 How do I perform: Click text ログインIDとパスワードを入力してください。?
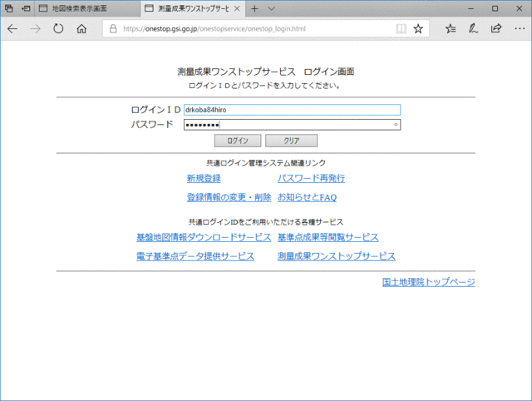264,86
